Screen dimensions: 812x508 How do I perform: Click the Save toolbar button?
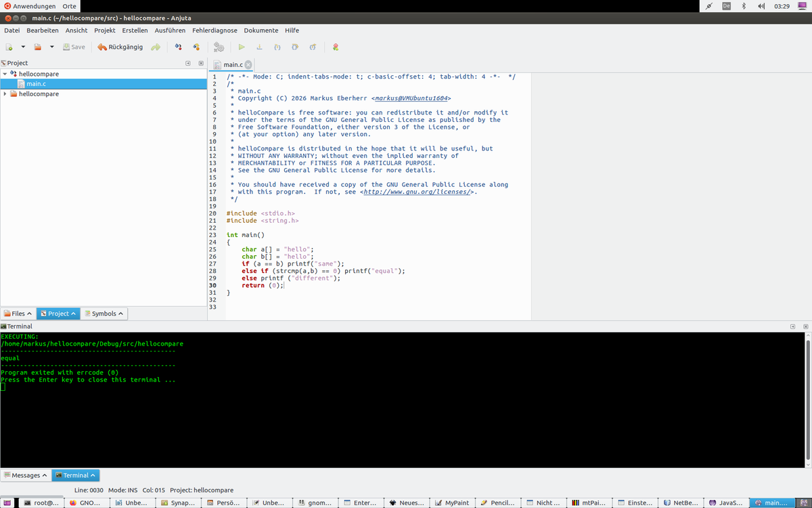point(74,47)
